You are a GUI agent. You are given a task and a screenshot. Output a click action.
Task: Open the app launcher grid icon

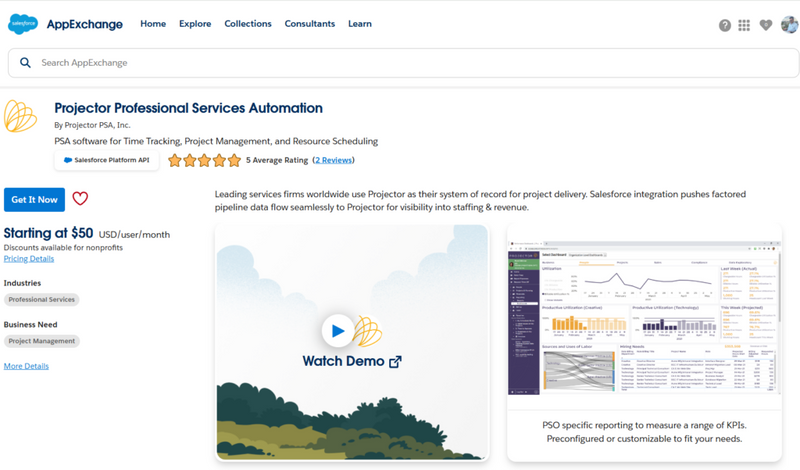point(744,25)
